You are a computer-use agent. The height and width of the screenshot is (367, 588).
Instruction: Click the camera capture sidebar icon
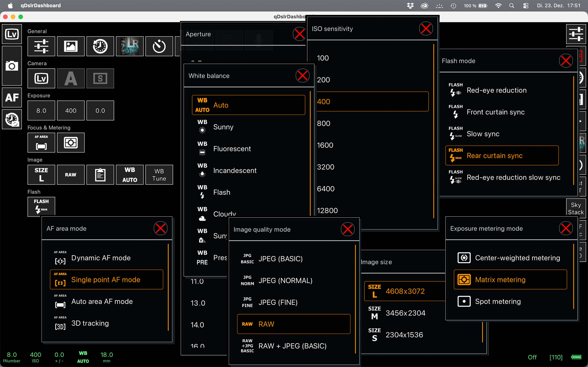click(12, 66)
